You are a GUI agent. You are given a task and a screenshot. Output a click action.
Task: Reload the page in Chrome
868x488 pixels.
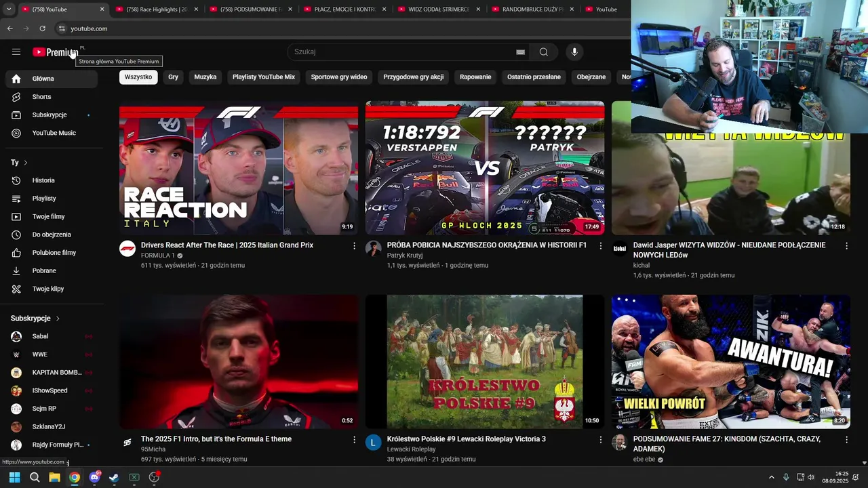pos(42,28)
